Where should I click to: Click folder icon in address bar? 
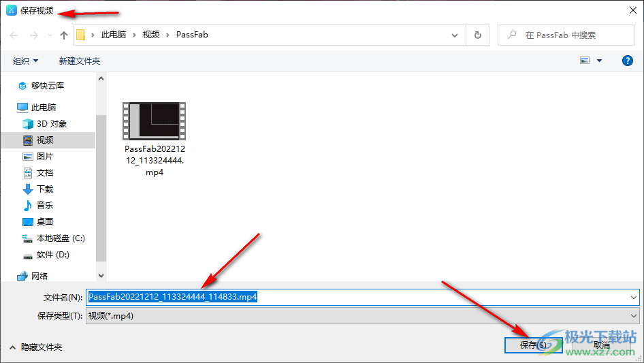81,35
